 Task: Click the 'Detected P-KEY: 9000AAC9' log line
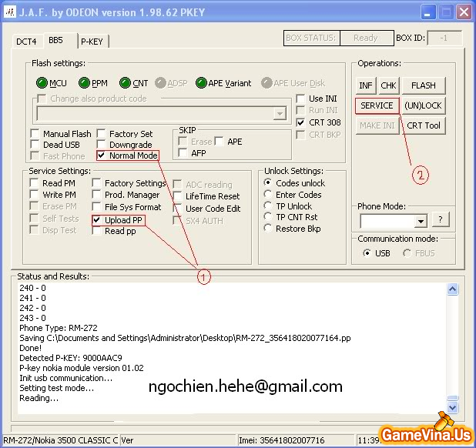tap(71, 358)
